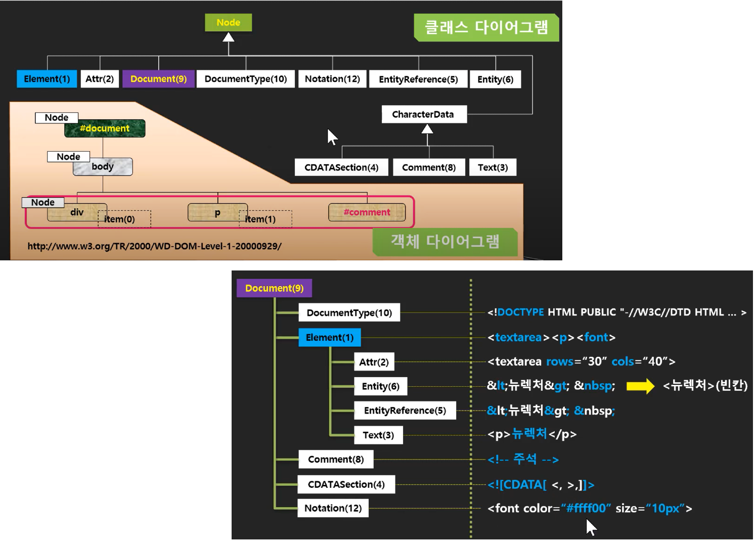Click Entity(6) box in the class diagram

tap(496, 79)
